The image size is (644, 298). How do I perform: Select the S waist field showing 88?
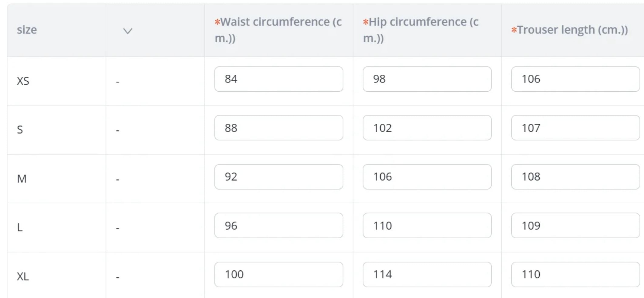278,128
